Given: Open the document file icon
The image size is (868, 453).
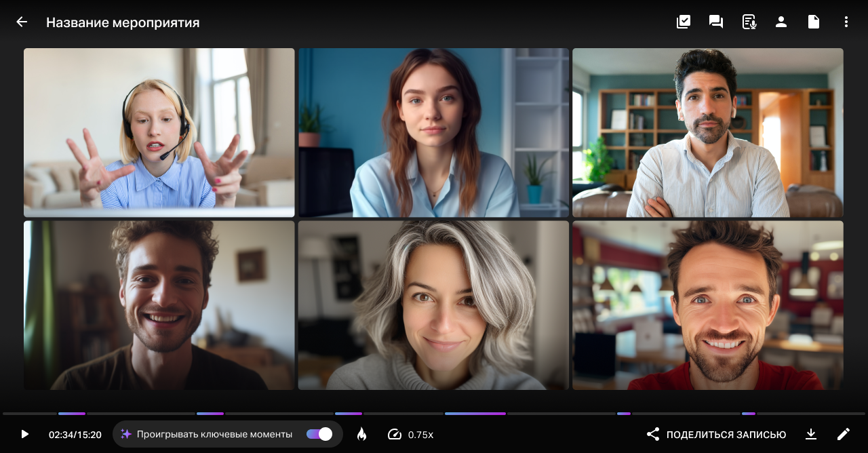Looking at the screenshot, I should [814, 22].
